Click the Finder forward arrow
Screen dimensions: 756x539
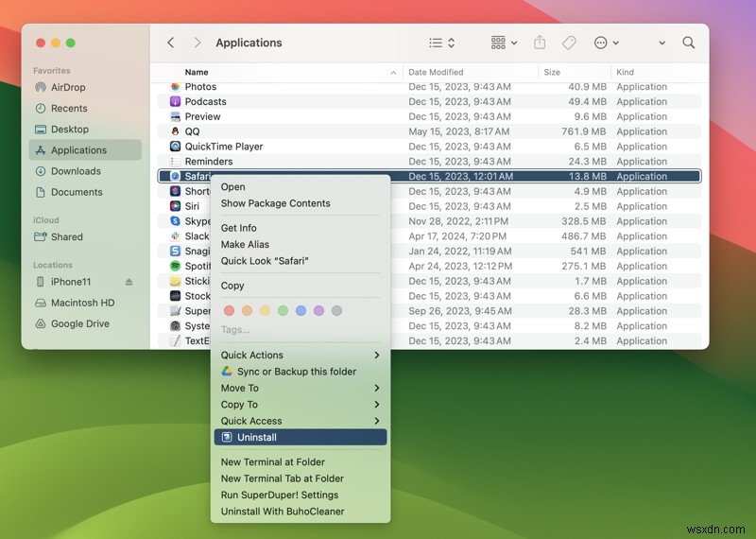click(198, 43)
